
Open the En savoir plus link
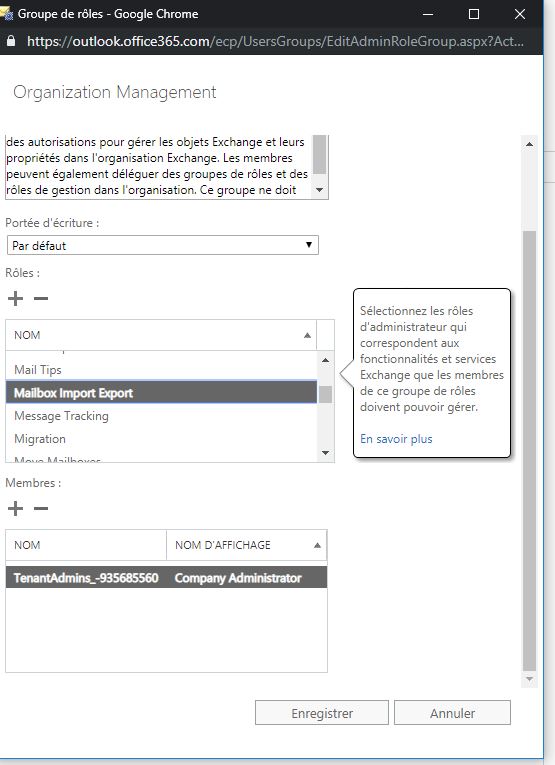coord(396,439)
